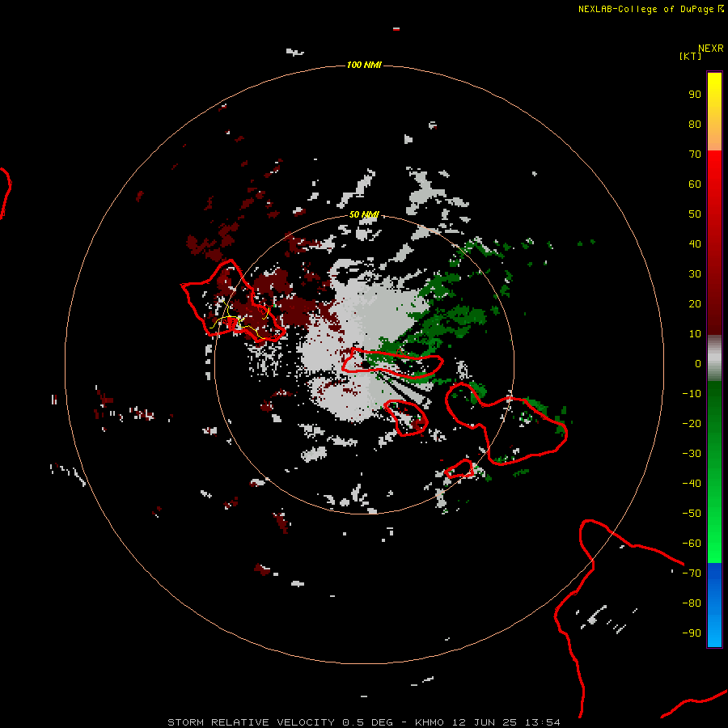
Task: Click the 13:54 time in the caption
Action: [x=542, y=722]
